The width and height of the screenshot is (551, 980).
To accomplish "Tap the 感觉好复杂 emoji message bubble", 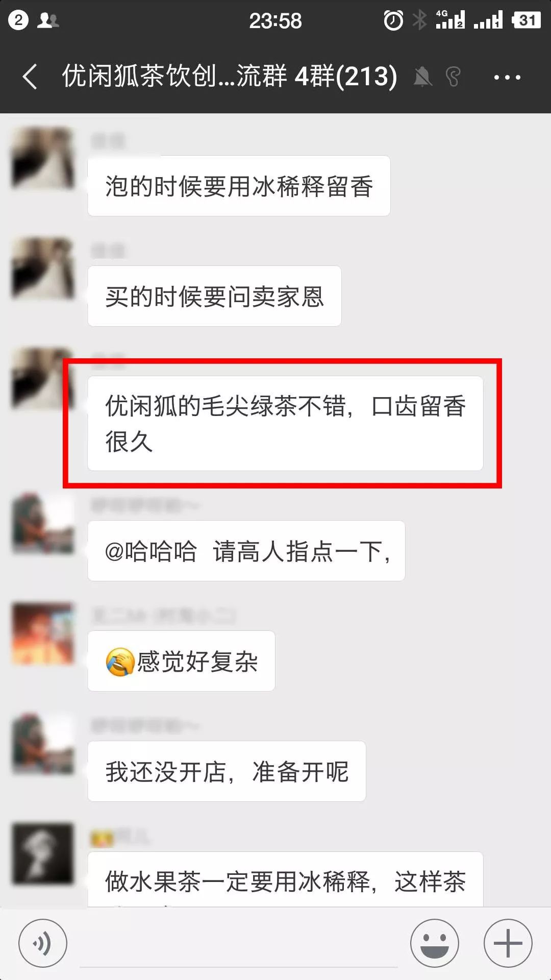I will (181, 661).
